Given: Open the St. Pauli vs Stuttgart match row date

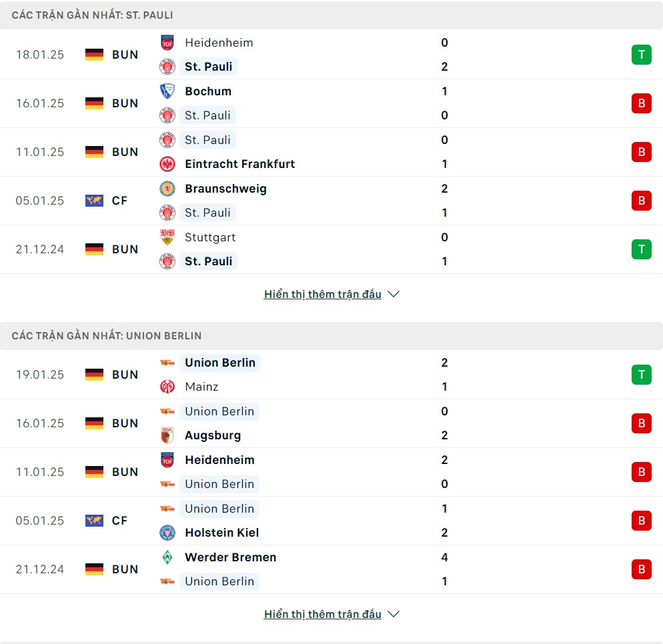Looking at the screenshot, I should (40, 249).
